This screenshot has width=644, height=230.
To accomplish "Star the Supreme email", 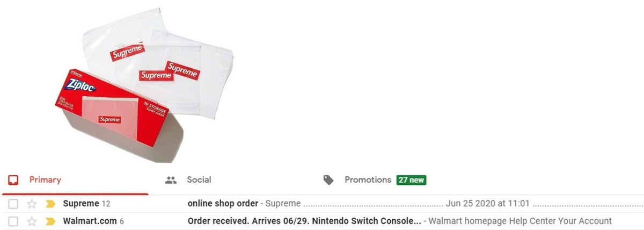I will click(32, 204).
